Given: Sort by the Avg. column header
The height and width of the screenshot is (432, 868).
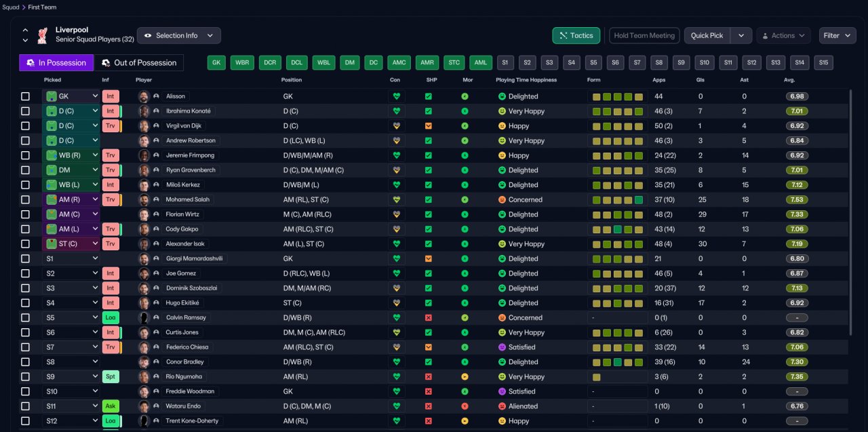Looking at the screenshot, I should coord(790,80).
